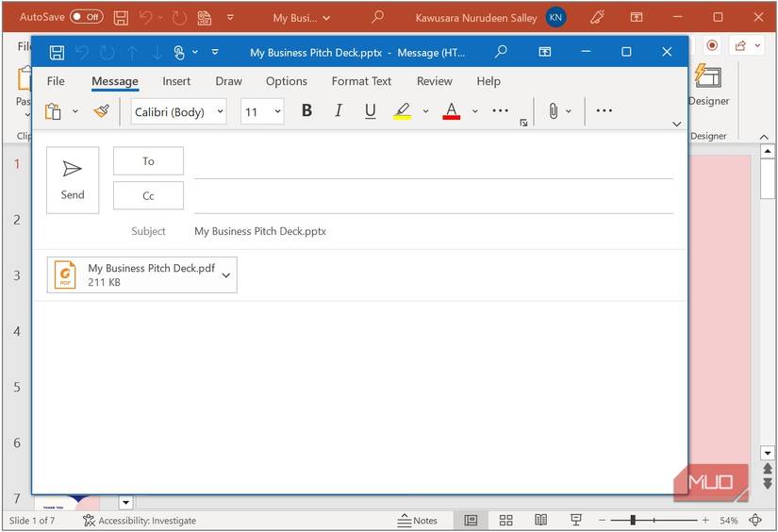Click the 54% zoom level
The width and height of the screenshot is (778, 532).
coord(728,521)
